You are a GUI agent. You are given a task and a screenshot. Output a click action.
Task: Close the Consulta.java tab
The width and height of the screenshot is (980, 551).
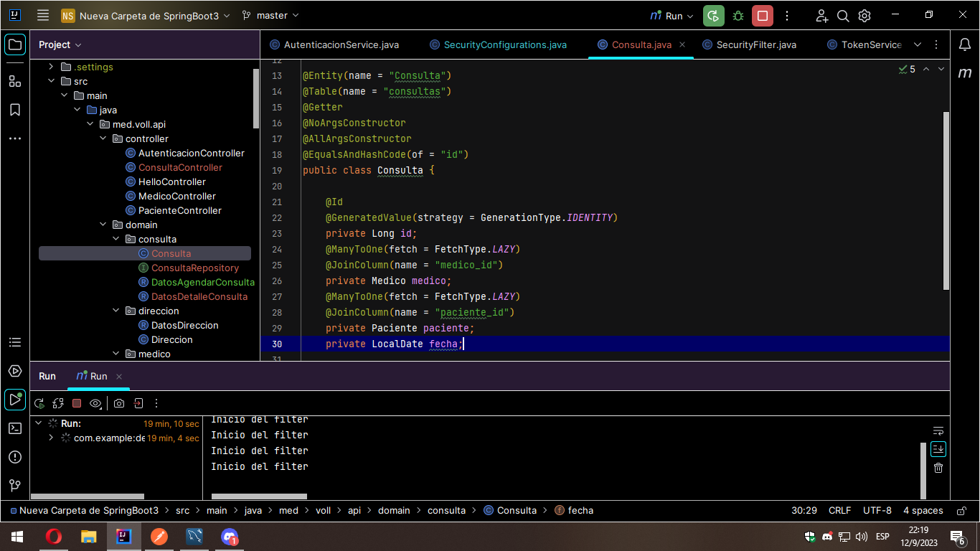(682, 44)
